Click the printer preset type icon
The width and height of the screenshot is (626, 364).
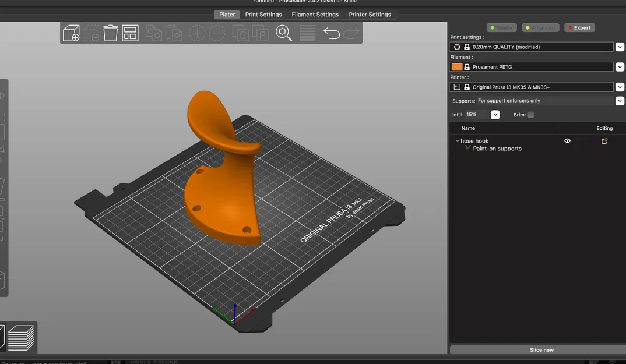(457, 87)
